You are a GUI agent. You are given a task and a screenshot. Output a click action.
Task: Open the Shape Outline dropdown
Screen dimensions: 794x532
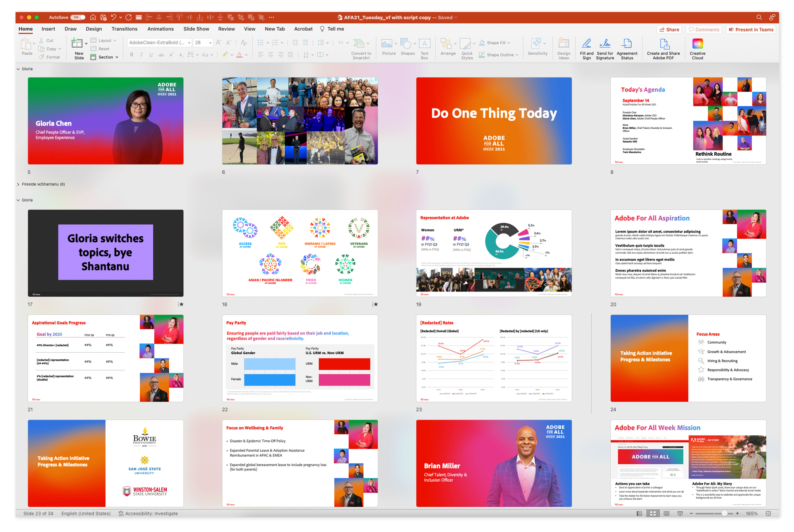click(x=498, y=55)
